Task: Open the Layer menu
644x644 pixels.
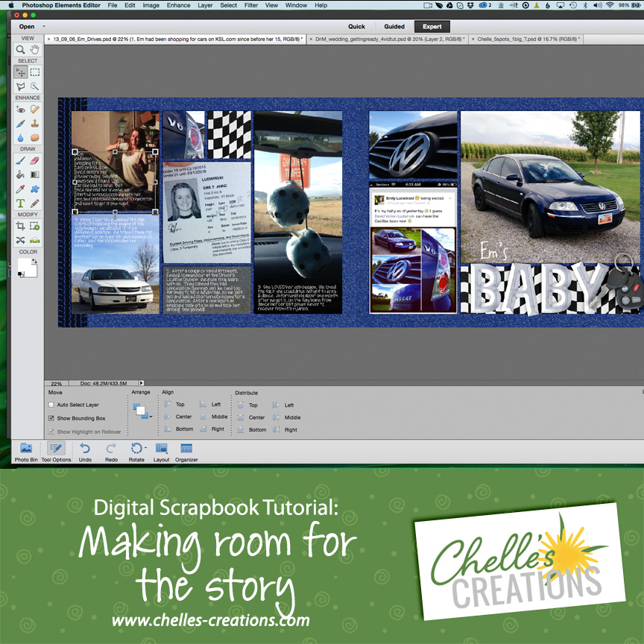Action: pos(205,5)
